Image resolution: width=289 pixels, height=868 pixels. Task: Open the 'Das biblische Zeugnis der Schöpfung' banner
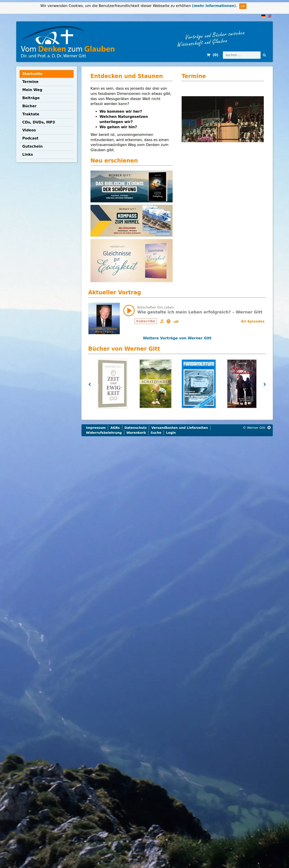coord(131,186)
